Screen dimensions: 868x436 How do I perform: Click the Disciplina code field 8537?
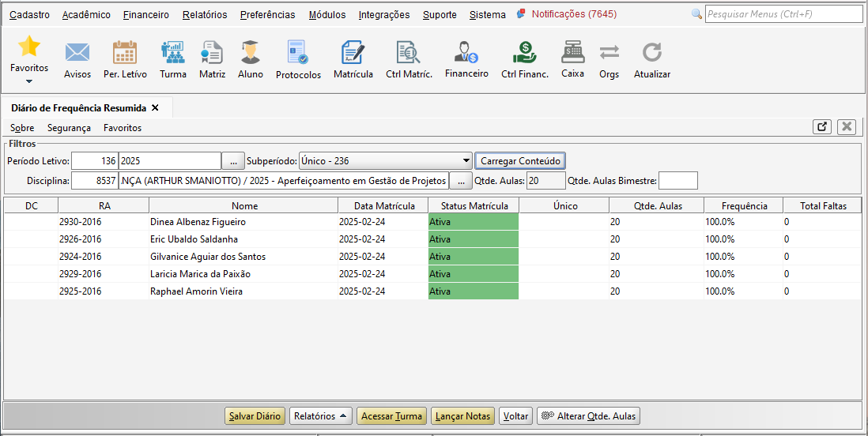click(95, 181)
